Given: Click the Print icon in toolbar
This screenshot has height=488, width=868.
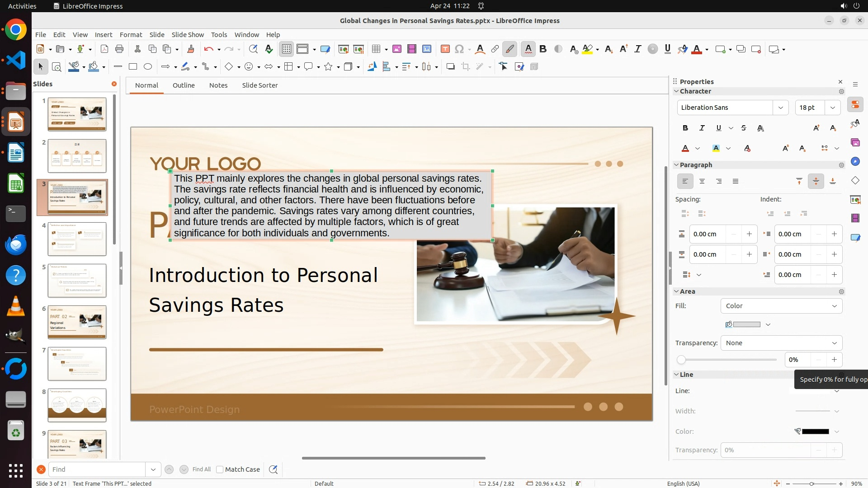Looking at the screenshot, I should (x=119, y=49).
